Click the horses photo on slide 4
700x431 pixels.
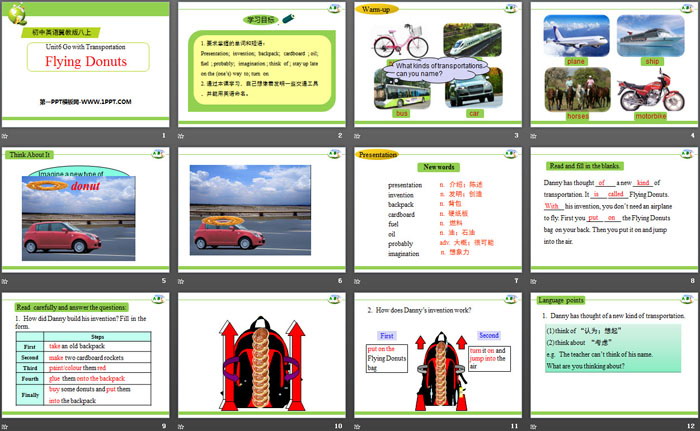[576, 90]
